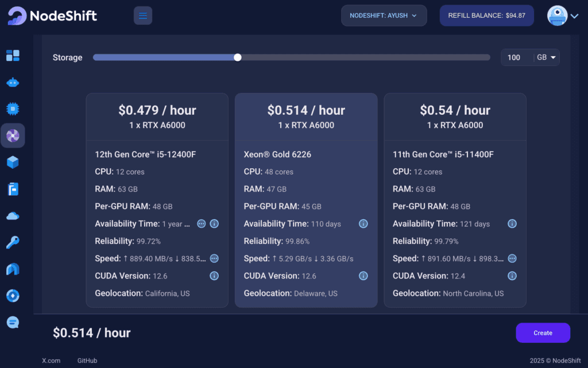This screenshot has height=368, width=588.
Task: Open the circular diamond icon in sidebar
Action: point(13,296)
